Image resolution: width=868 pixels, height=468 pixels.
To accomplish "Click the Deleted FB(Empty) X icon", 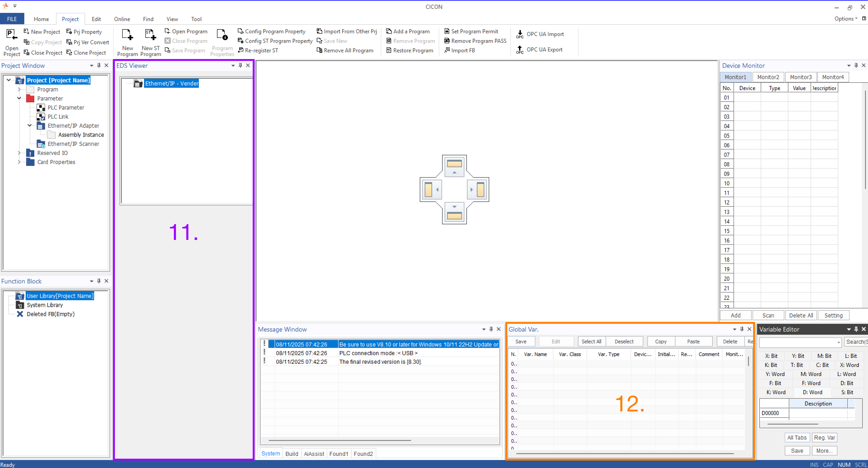I will (20, 314).
